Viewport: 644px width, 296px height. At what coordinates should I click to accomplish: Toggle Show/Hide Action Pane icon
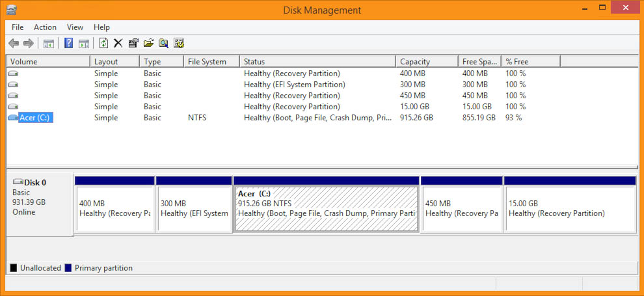coord(84,43)
